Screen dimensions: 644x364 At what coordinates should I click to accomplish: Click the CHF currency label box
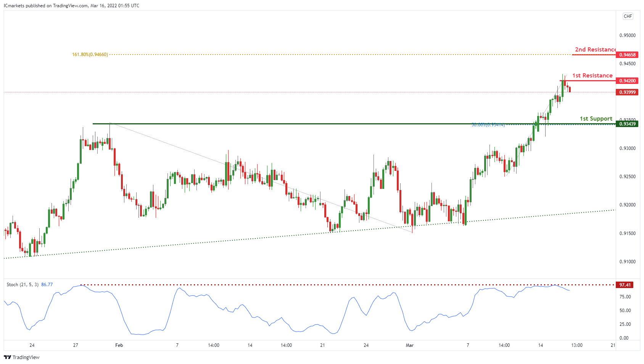(628, 16)
